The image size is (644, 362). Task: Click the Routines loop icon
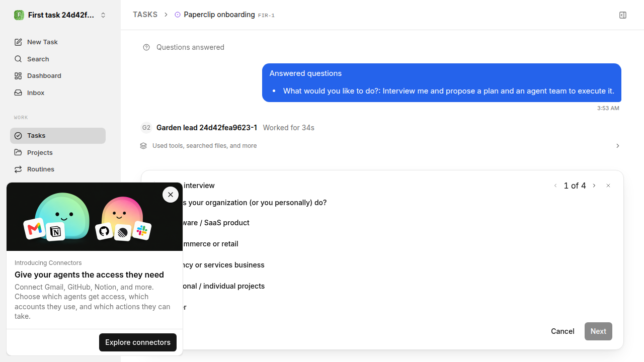click(x=18, y=169)
